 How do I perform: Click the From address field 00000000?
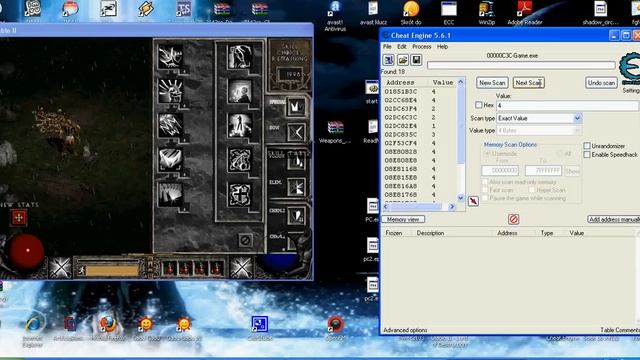coord(500,171)
